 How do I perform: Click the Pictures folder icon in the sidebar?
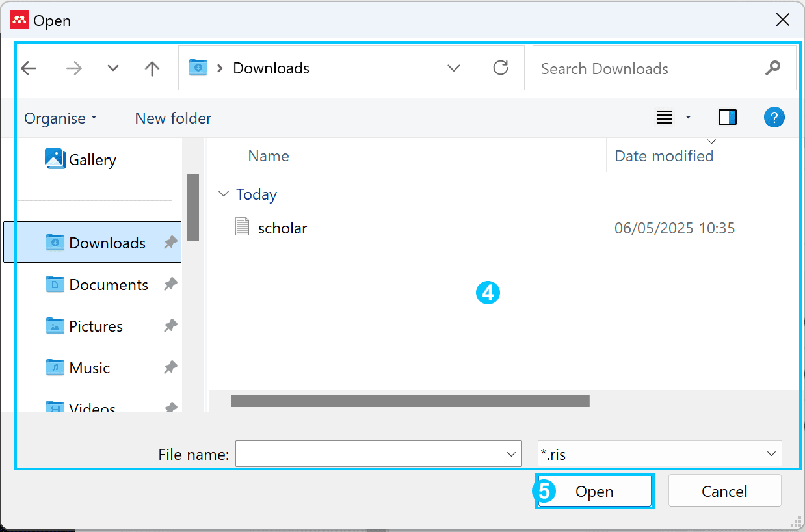[x=55, y=326]
